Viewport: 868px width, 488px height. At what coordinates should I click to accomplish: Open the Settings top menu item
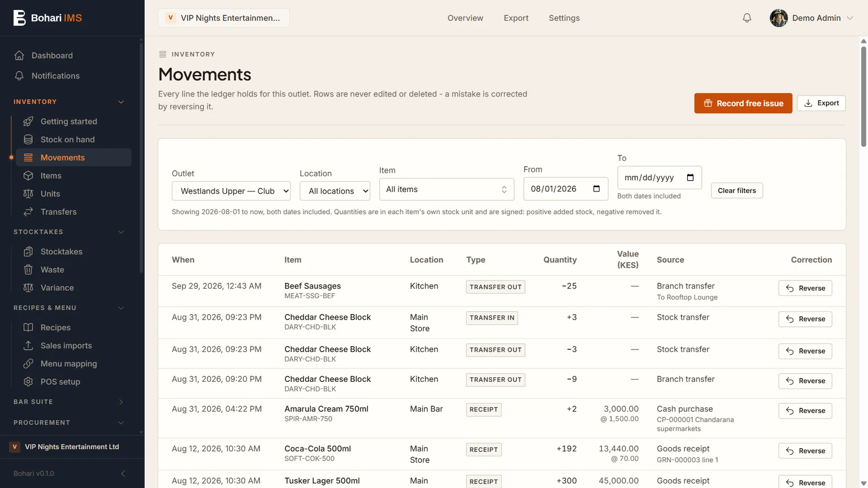coord(564,18)
